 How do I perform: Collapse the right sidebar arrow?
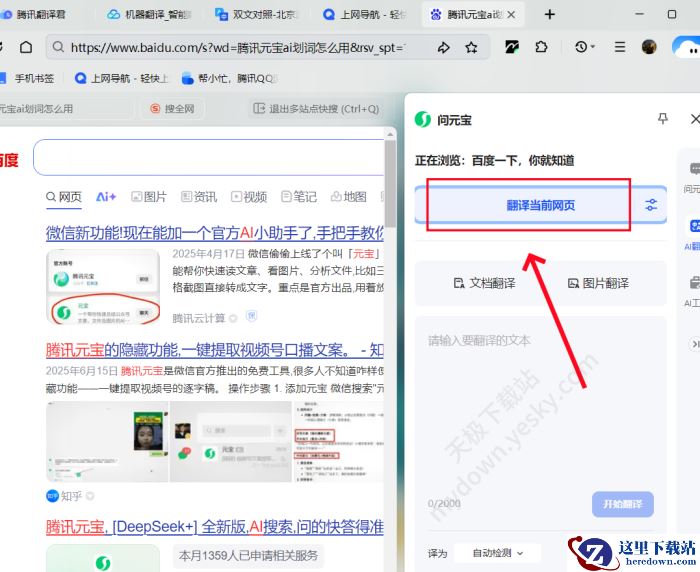pos(695,344)
